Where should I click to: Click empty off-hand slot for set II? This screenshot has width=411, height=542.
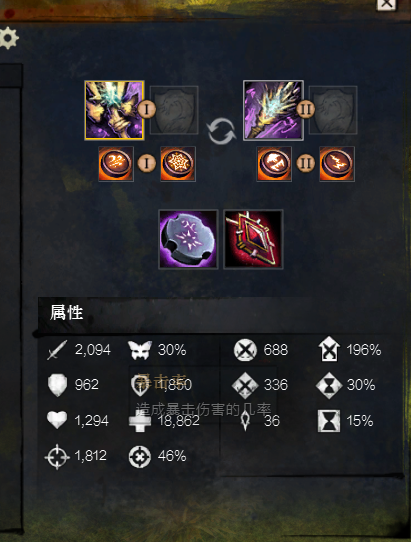click(333, 110)
